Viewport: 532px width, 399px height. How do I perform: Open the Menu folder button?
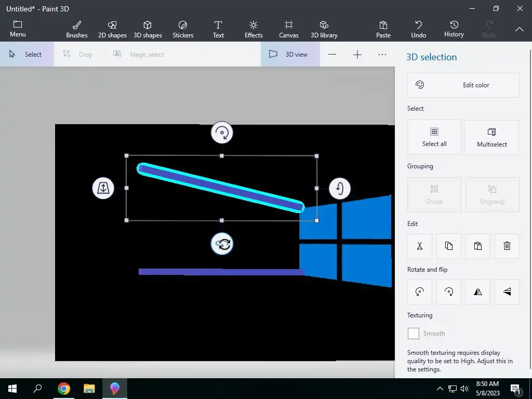click(18, 29)
